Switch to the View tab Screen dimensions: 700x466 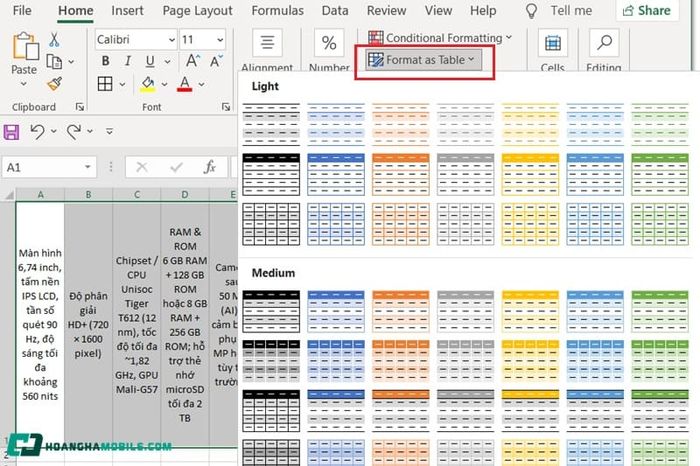coord(438,11)
